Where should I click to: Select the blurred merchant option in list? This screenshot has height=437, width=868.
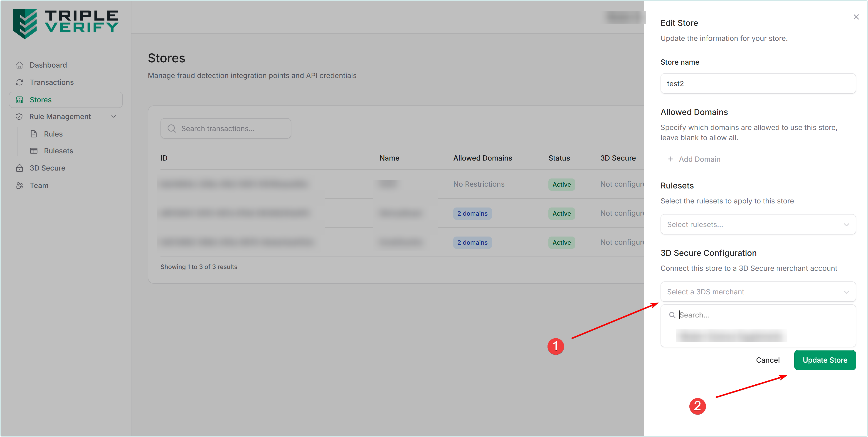tap(731, 336)
